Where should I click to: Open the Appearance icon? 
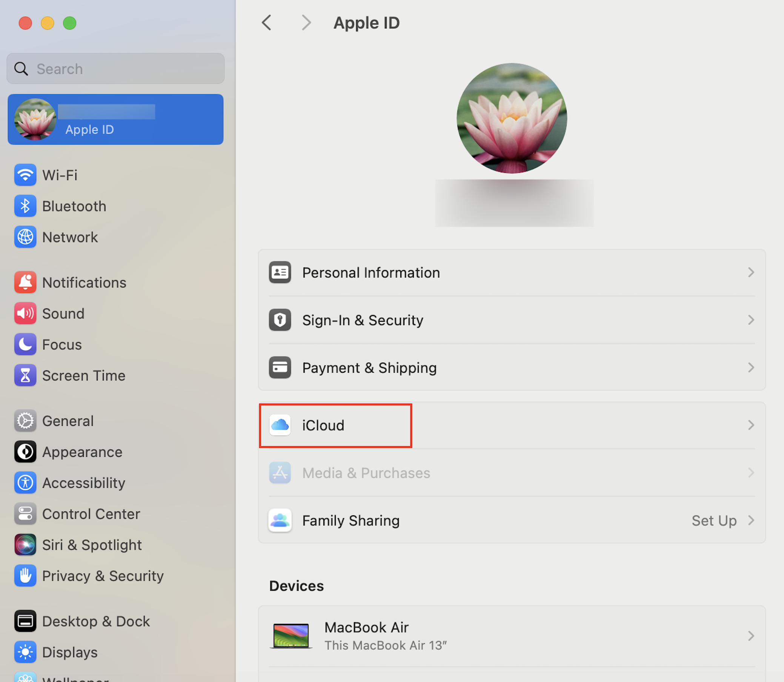tap(25, 452)
